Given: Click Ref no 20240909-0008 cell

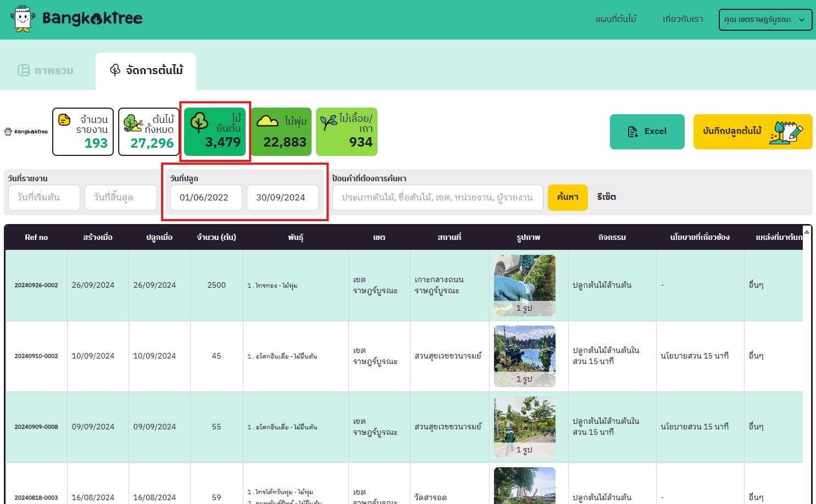Looking at the screenshot, I should [36, 427].
